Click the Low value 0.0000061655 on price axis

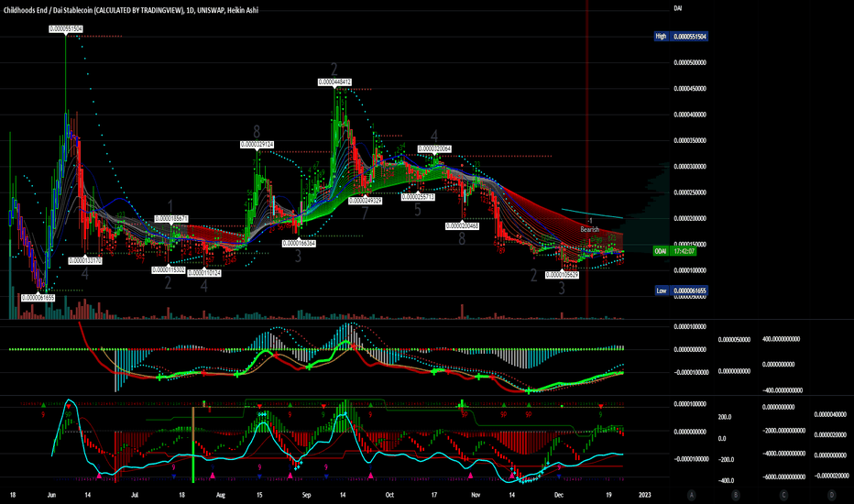(x=689, y=290)
